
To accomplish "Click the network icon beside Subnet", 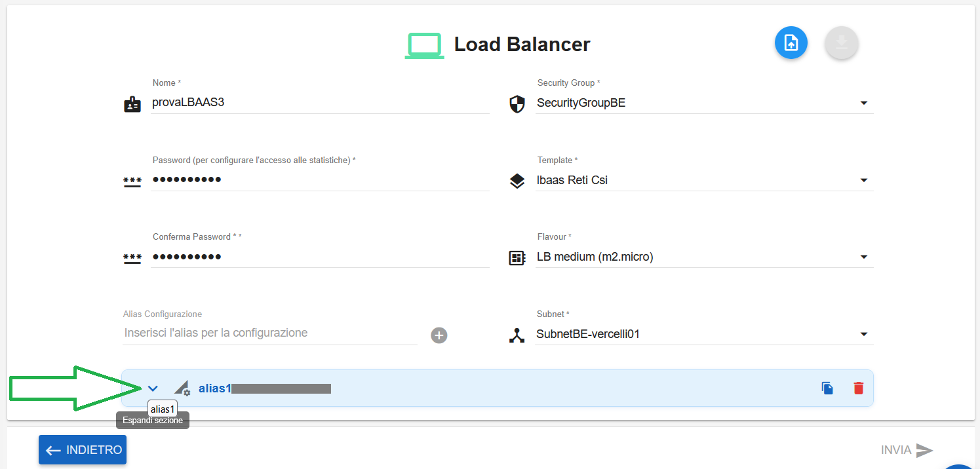I will point(517,335).
